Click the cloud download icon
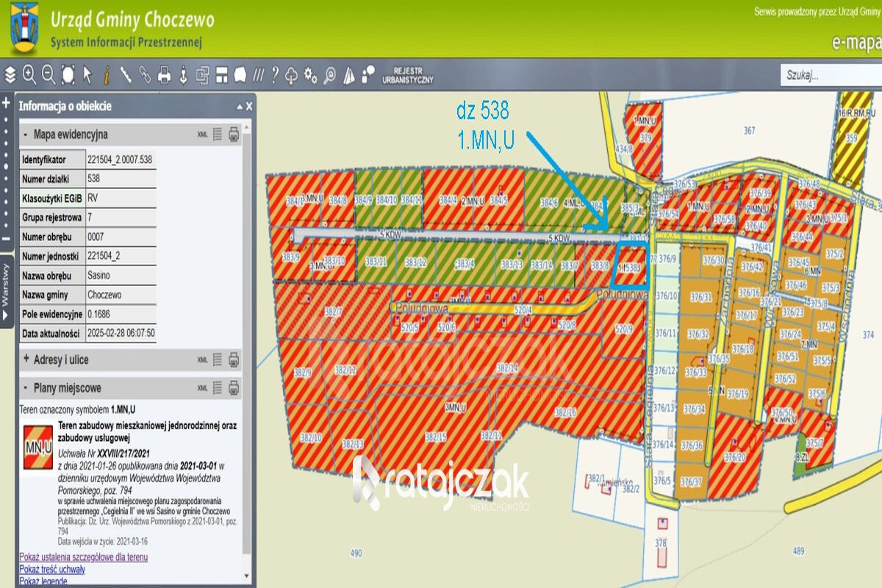This screenshot has width=882, height=588. point(292,74)
